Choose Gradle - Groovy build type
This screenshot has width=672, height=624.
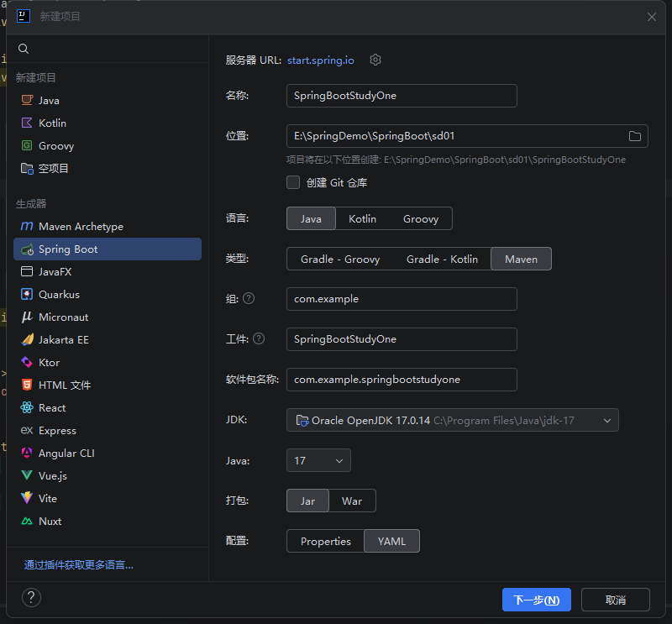[340, 259]
